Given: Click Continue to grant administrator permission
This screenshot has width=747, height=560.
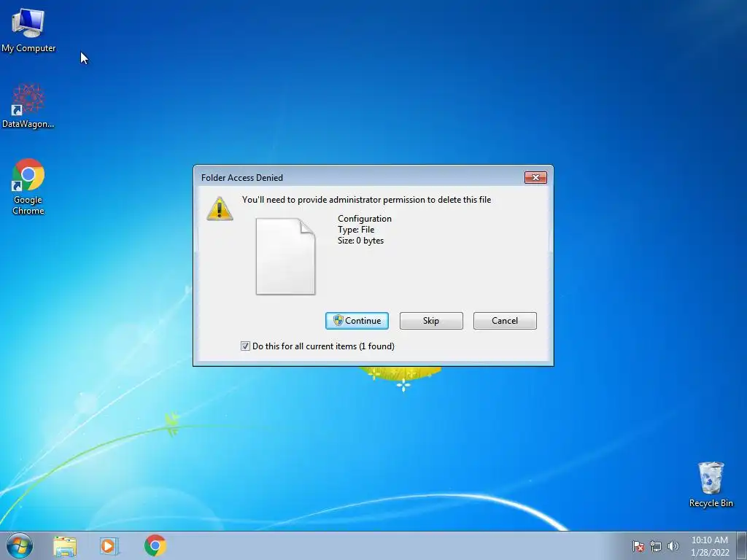Looking at the screenshot, I should (x=357, y=321).
